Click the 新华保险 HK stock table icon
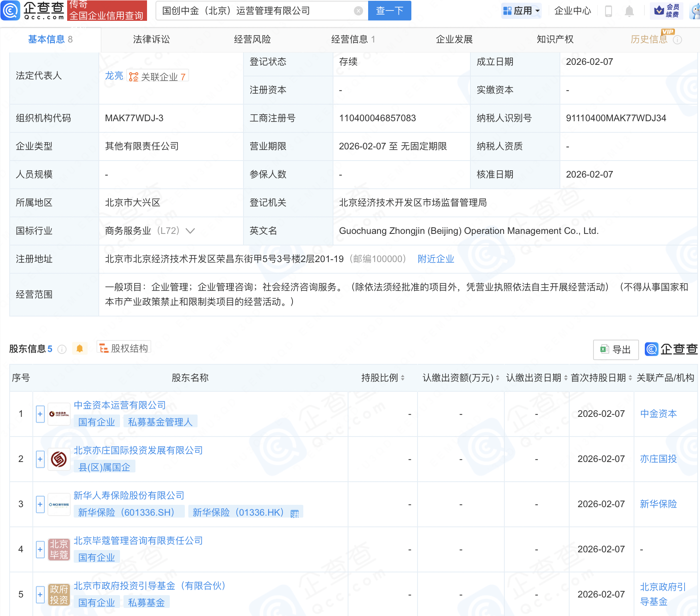The height and width of the screenshot is (616, 700). coord(295,513)
